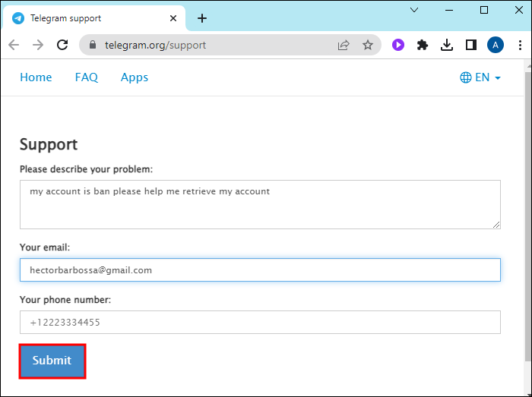Image resolution: width=532 pixels, height=397 pixels.
Task: Go to Home navigation link
Action: point(36,77)
